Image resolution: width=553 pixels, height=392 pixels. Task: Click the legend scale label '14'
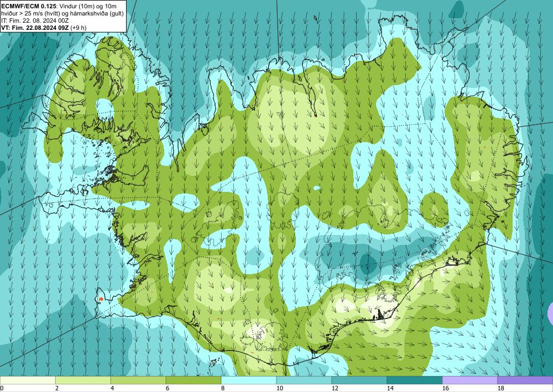coord(390,388)
